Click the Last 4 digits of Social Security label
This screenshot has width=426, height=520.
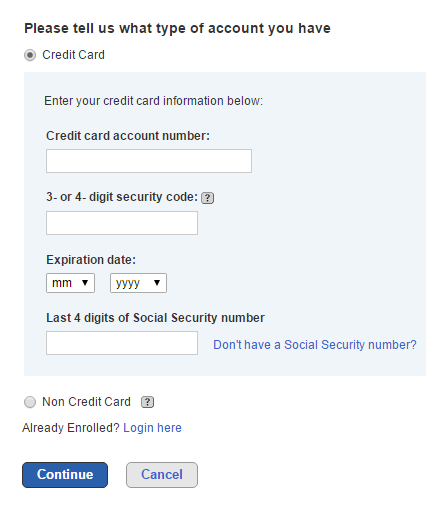coord(155,318)
